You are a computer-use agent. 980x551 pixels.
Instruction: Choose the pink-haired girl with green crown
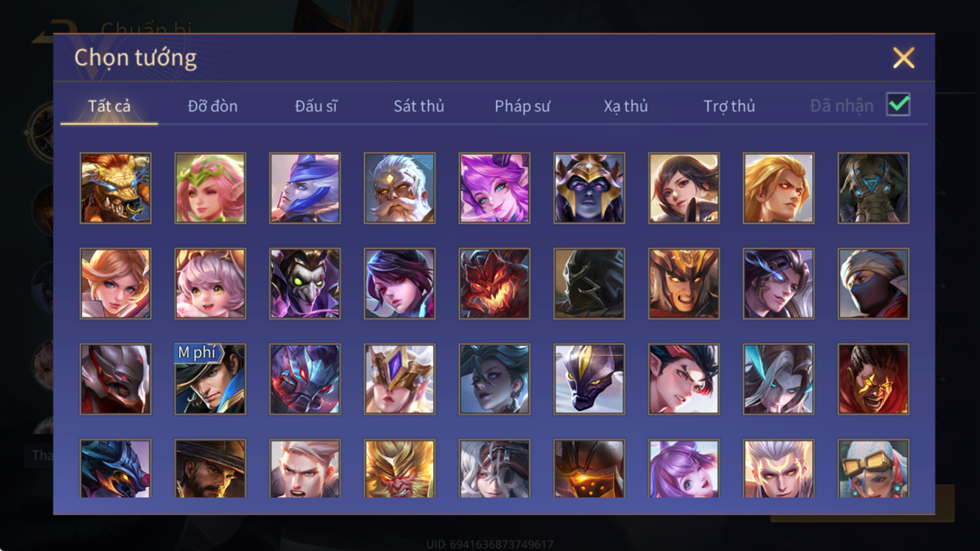click(x=210, y=188)
